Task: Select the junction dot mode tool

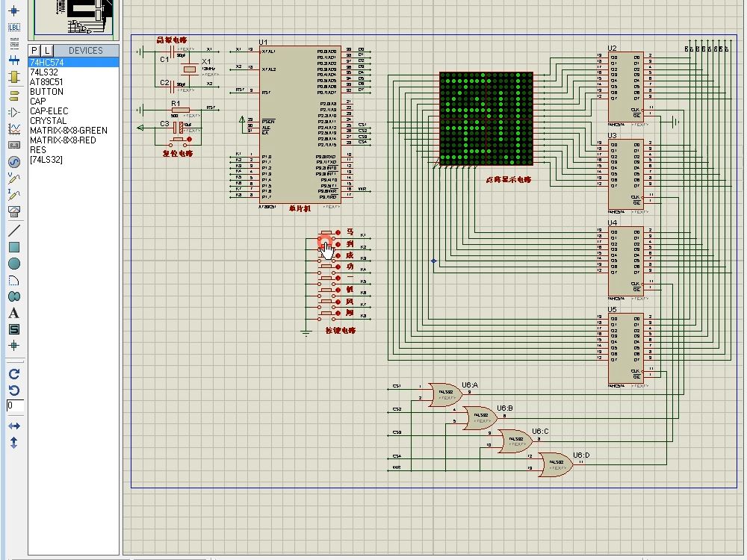Action: tap(13, 11)
